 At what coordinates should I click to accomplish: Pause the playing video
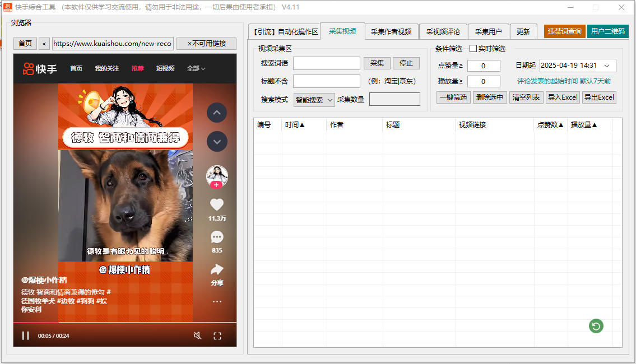25,335
